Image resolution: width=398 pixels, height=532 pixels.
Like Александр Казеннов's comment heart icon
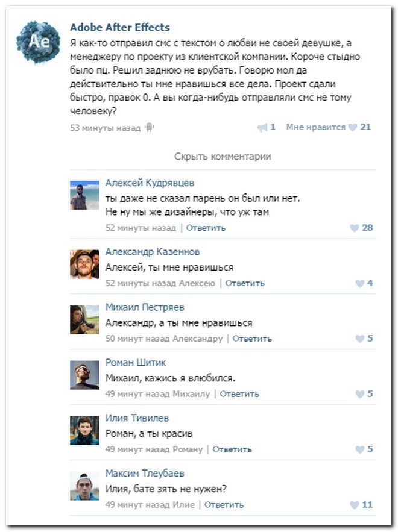(x=359, y=283)
